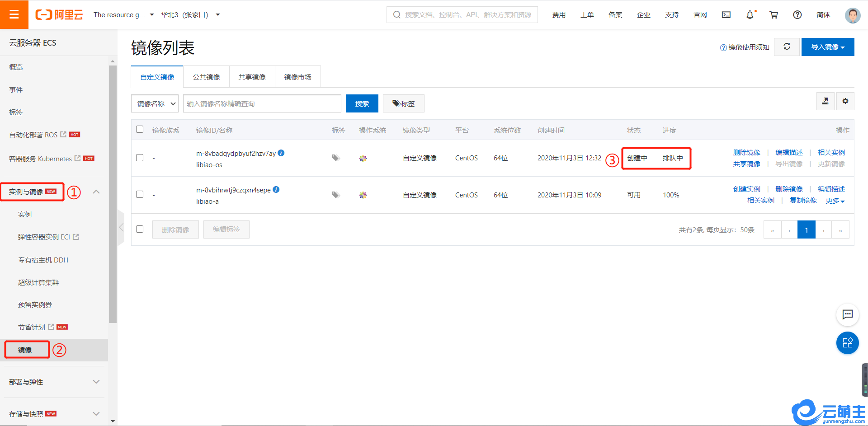The height and width of the screenshot is (426, 868).
Task: Click the blue 搜索 button
Action: pos(362,103)
